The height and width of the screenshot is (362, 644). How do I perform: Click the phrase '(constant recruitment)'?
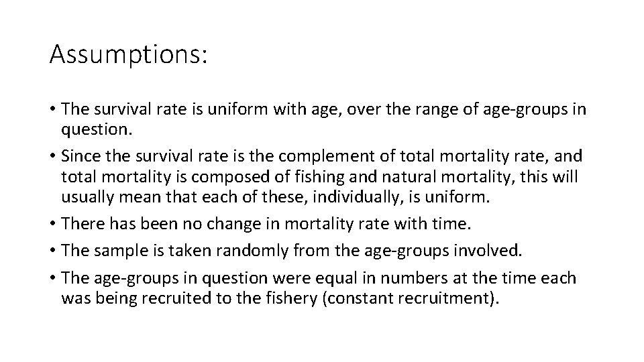411,298
